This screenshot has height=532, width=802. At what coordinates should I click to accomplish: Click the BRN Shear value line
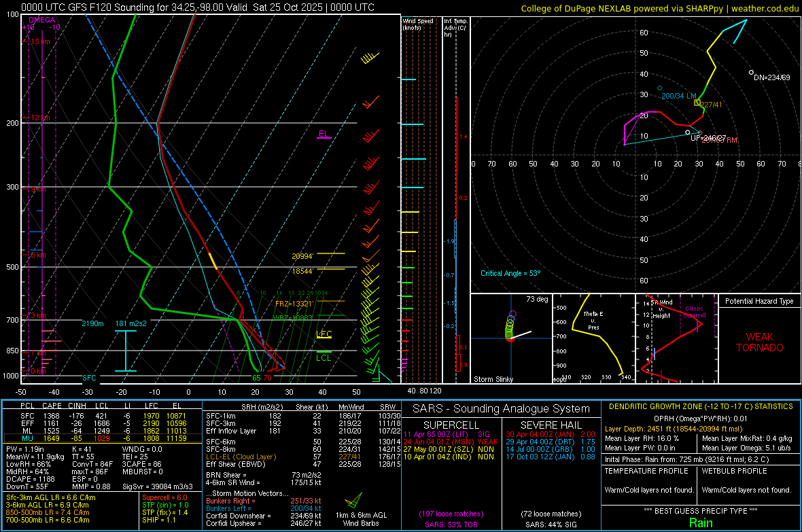pyautogui.click(x=262, y=475)
